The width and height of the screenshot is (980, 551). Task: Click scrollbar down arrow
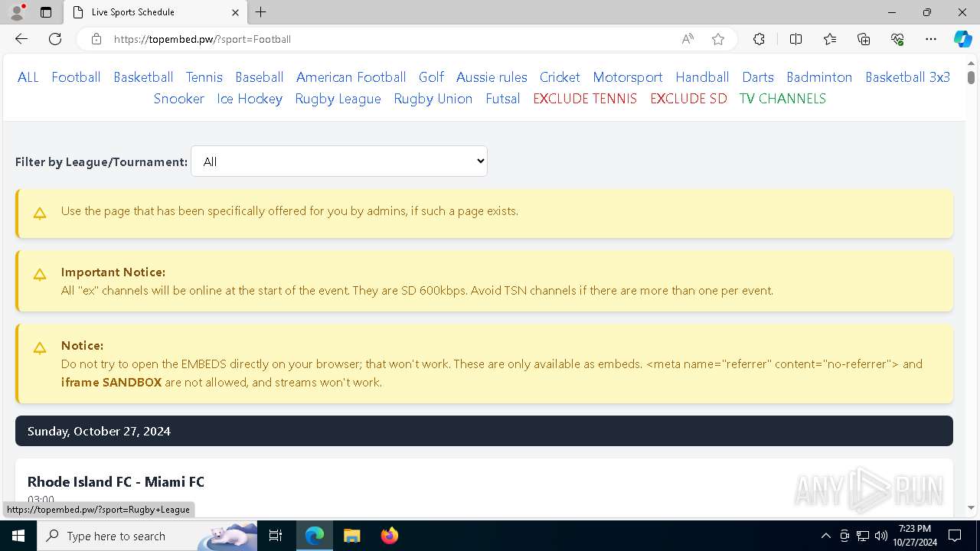(x=971, y=507)
